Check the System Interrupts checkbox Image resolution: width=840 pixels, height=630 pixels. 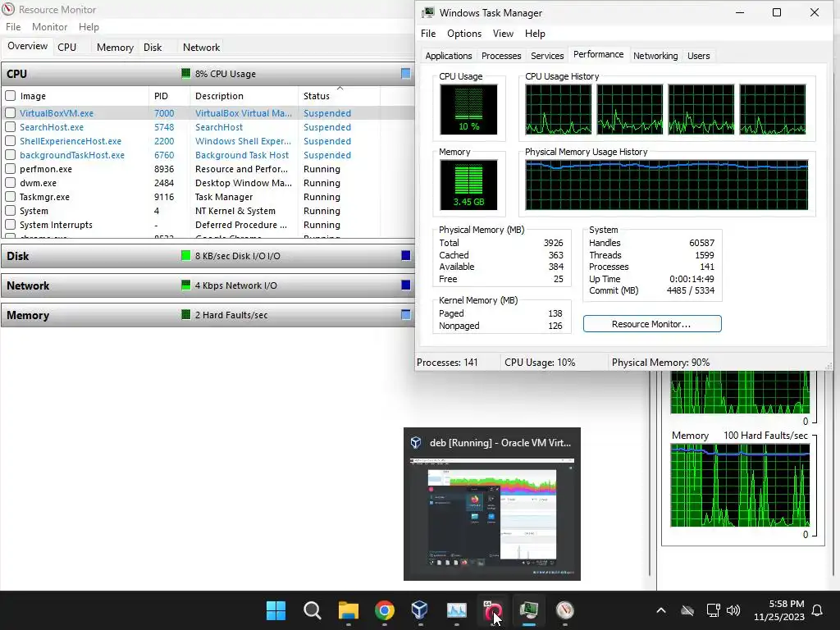tap(10, 225)
